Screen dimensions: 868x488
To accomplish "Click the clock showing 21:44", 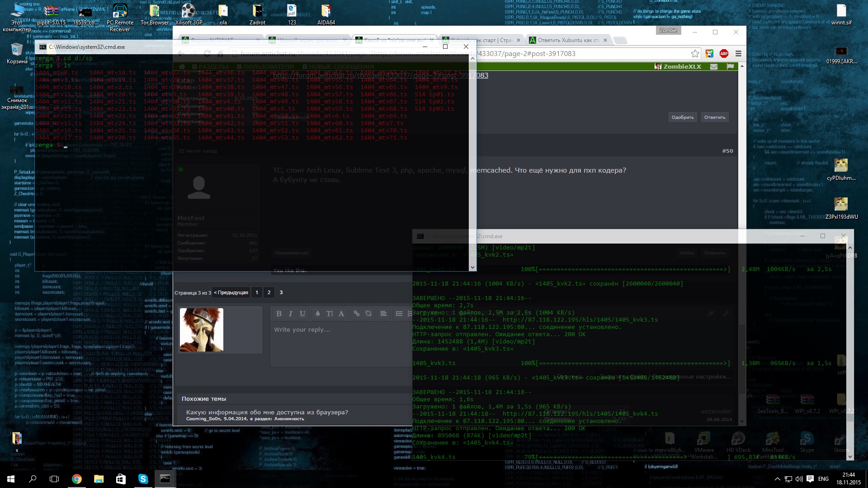I will 849,475.
